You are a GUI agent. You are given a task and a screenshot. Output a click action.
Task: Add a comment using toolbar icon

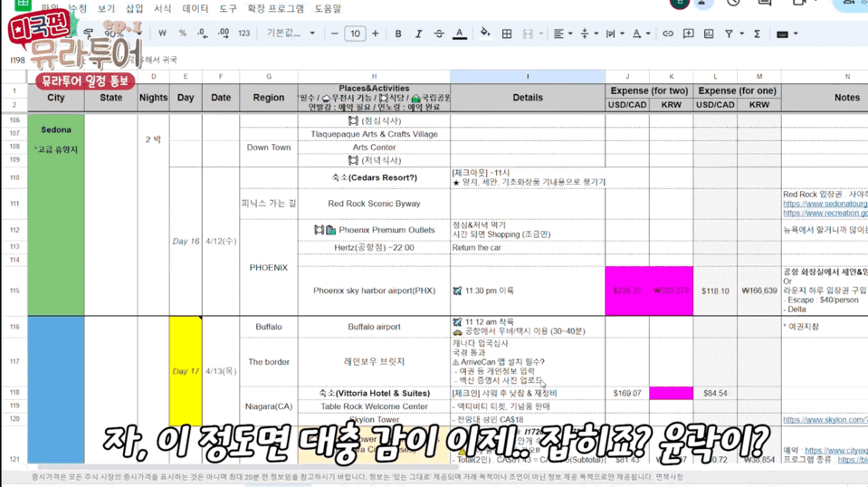click(688, 33)
